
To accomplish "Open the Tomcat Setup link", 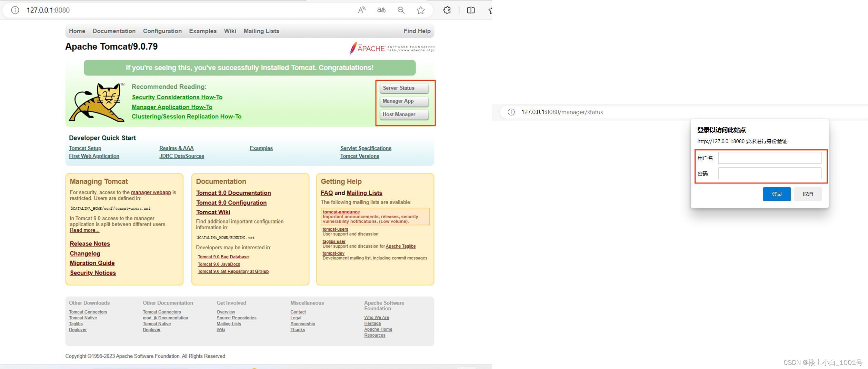I will pyautogui.click(x=85, y=148).
